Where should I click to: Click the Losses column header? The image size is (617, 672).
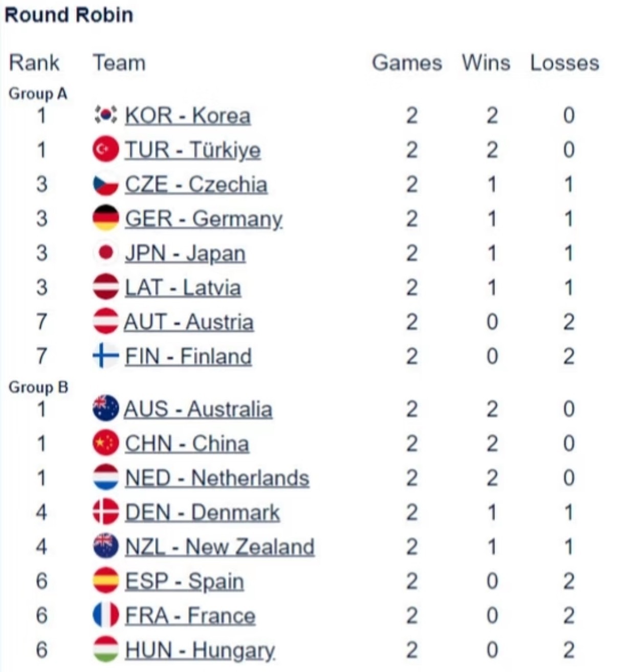coord(564,63)
